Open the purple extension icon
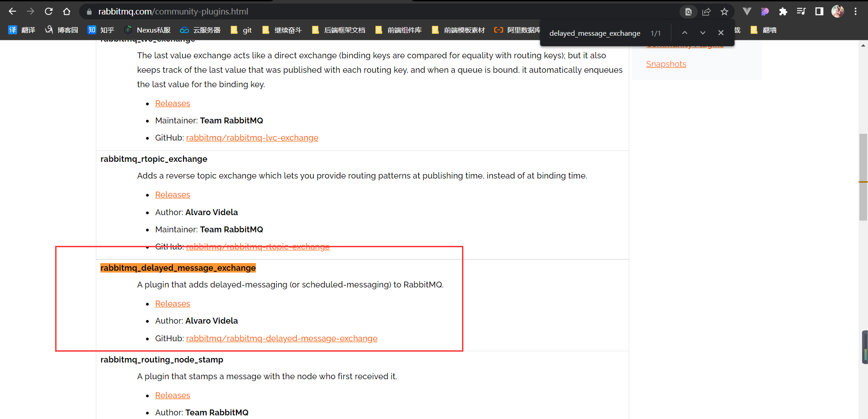 [765, 12]
